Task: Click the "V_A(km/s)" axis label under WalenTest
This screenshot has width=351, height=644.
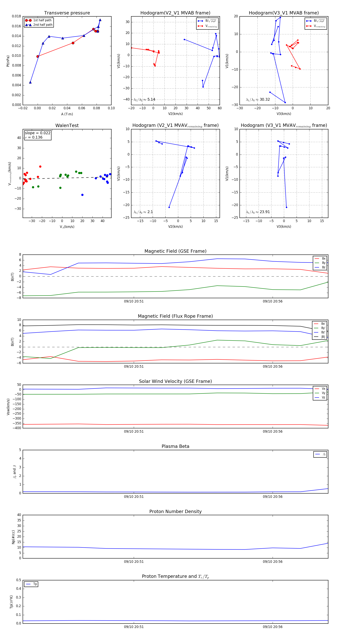Action: pyautogui.click(x=67, y=227)
